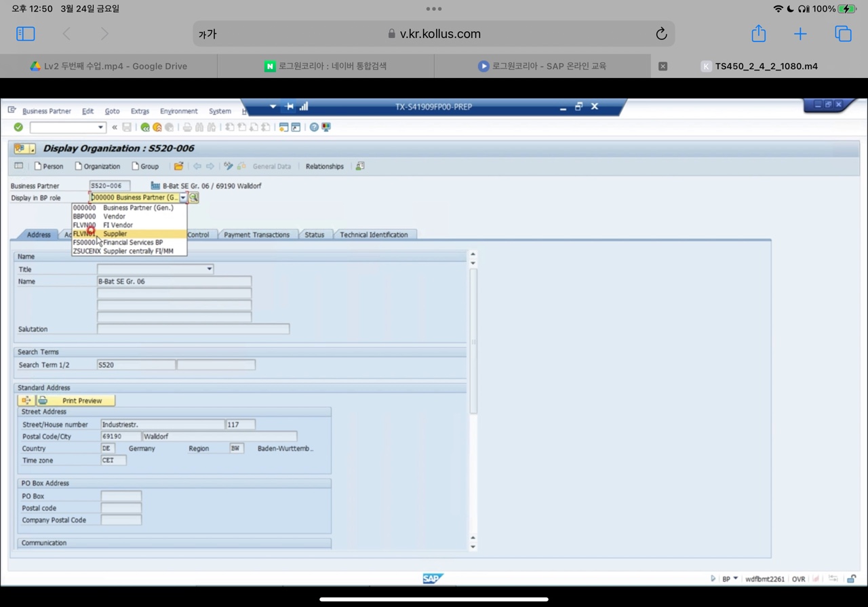Image resolution: width=868 pixels, height=607 pixels.
Task: Click the Group create button
Action: pyautogui.click(x=145, y=166)
